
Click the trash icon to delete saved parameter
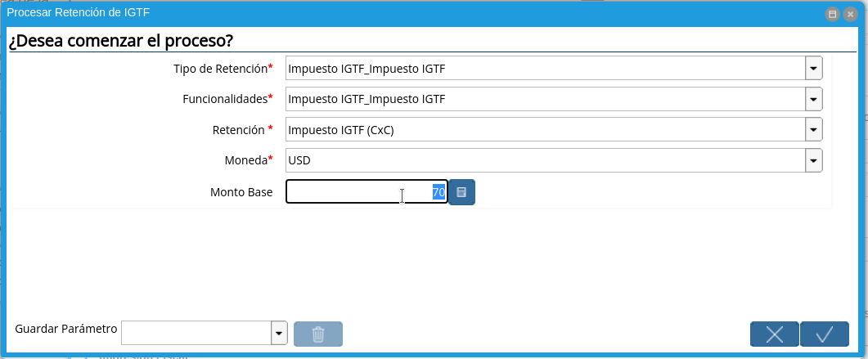(x=318, y=334)
